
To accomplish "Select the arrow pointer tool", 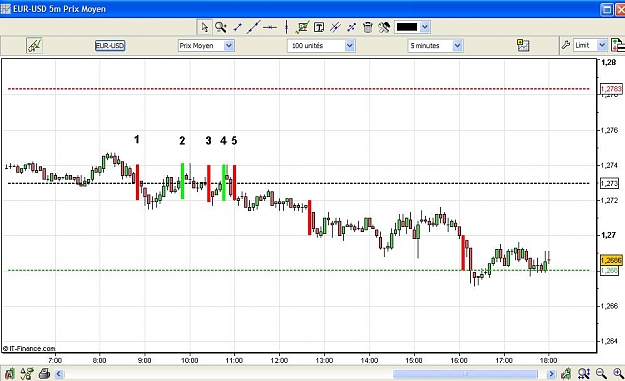I will tap(205, 27).
